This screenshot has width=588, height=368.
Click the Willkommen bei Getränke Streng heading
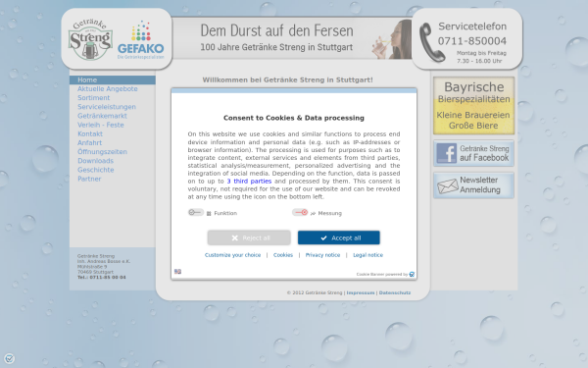287,80
